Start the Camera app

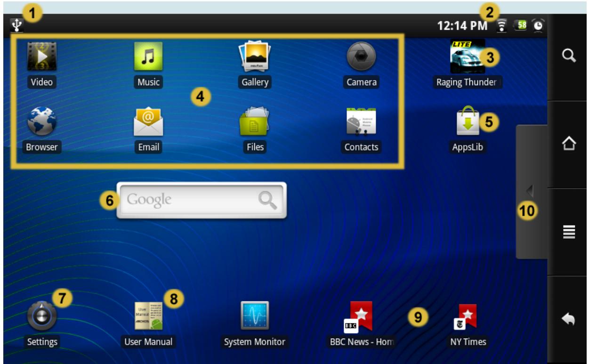(361, 57)
